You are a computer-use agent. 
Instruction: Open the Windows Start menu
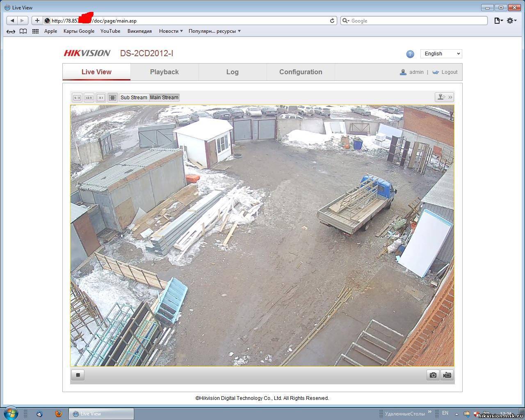(11, 413)
